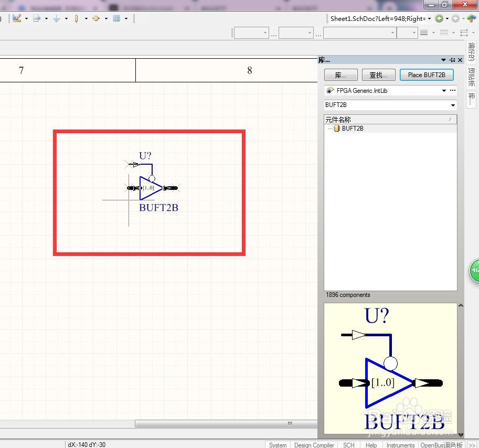Select the BUFT2B component in the list
This screenshot has height=448, width=479.
tap(353, 129)
